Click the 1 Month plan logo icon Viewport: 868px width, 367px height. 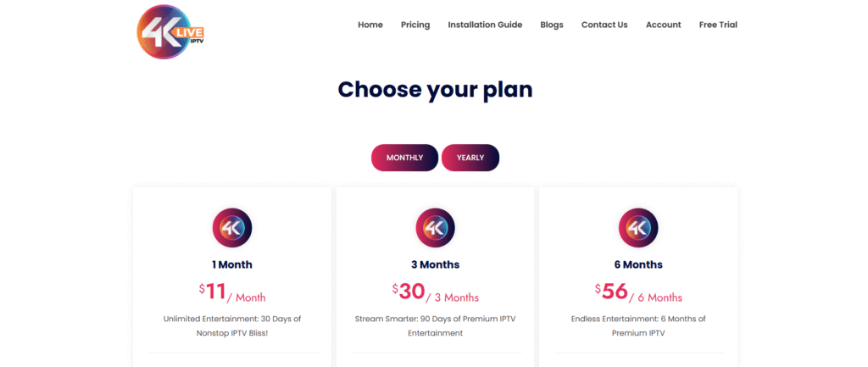tap(231, 228)
